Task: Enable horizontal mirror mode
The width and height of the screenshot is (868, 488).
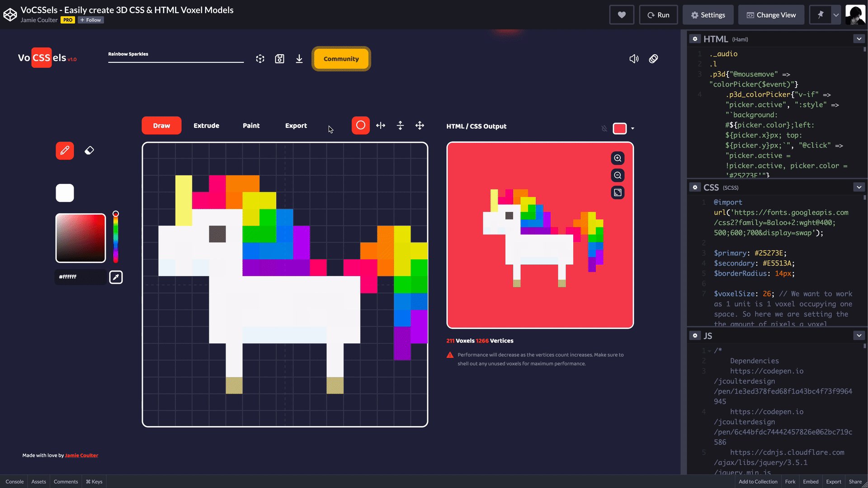Action: pos(381,126)
